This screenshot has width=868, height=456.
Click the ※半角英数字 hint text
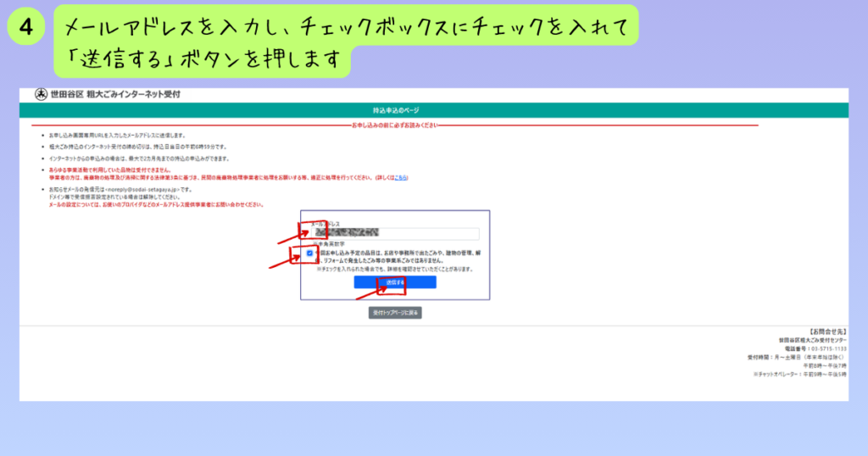(x=329, y=244)
